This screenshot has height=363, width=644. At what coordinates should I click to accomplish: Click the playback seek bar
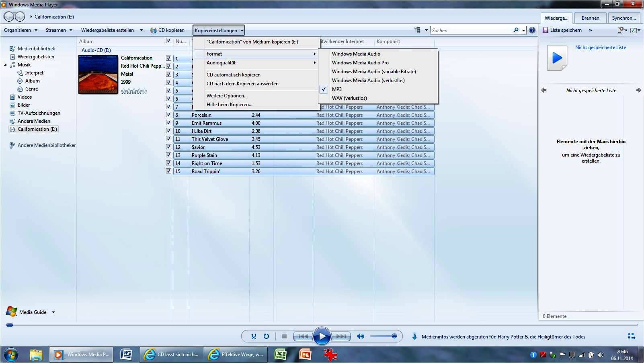pos(322,324)
